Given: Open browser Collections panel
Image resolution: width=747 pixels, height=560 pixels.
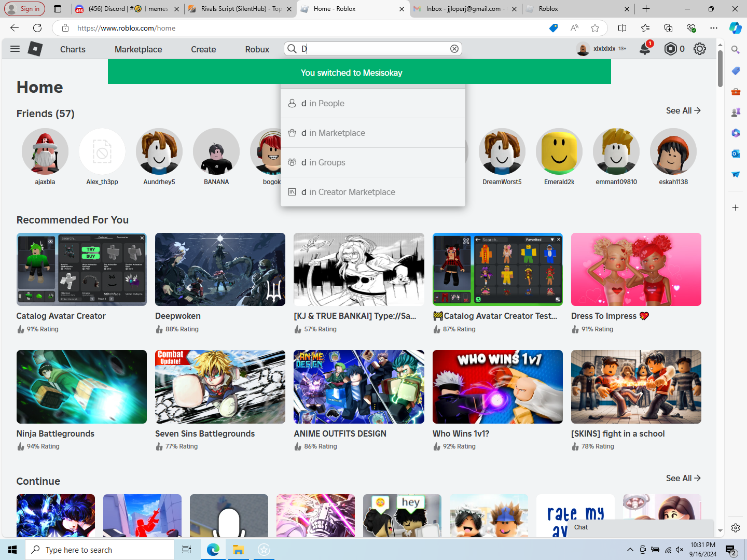Looking at the screenshot, I should click(x=668, y=28).
